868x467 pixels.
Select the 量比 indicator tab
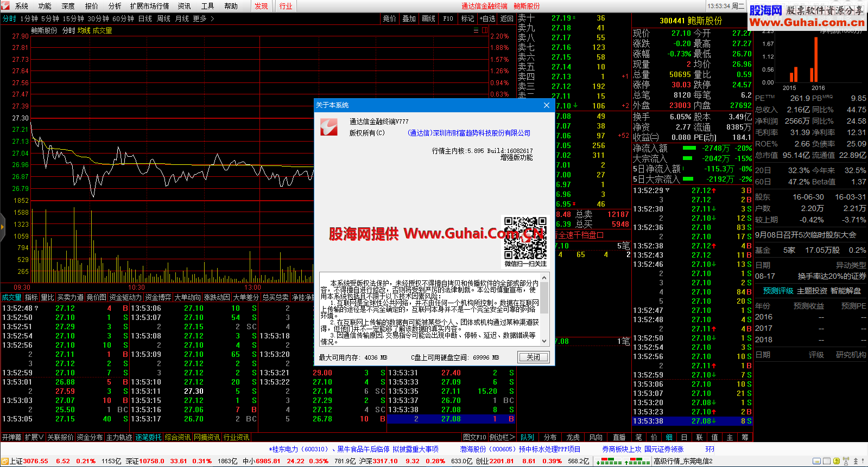click(x=48, y=297)
